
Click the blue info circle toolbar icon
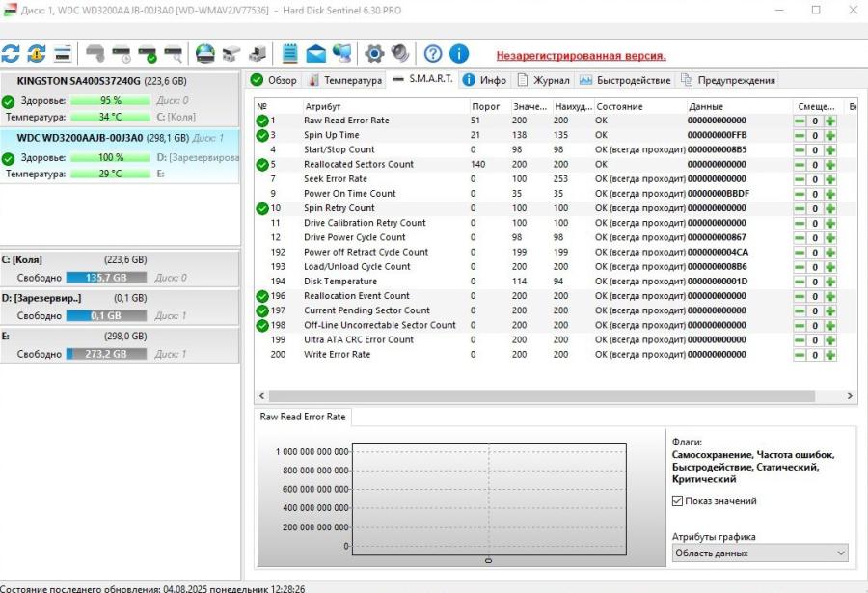[x=459, y=53]
